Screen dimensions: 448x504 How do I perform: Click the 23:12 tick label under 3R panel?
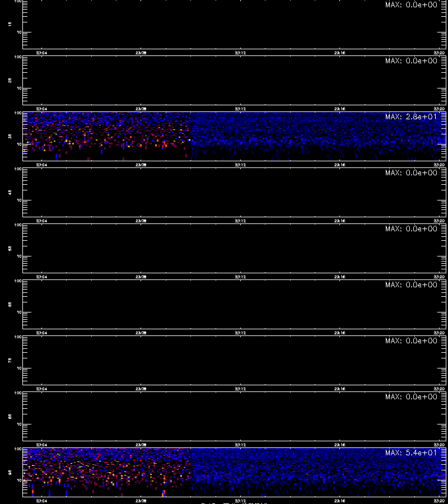pyautogui.click(x=240, y=165)
